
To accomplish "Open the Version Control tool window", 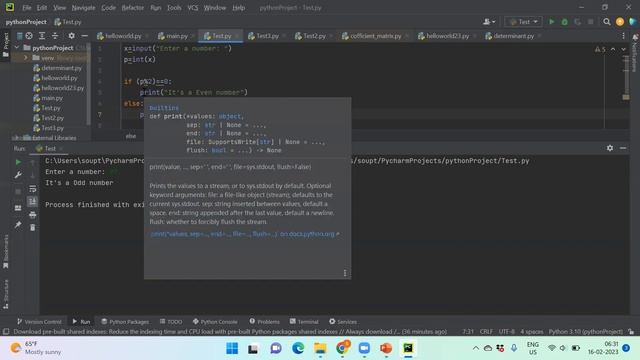I will [x=39, y=322].
